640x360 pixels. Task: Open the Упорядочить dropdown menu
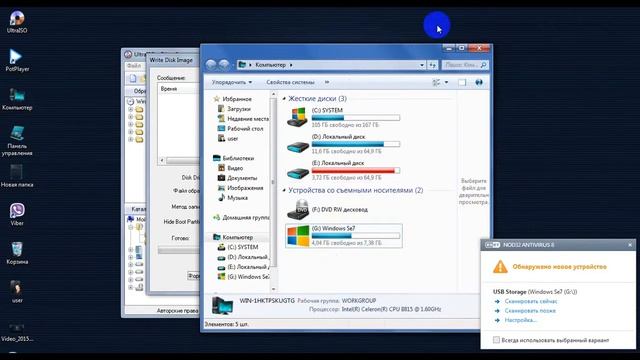tap(231, 82)
